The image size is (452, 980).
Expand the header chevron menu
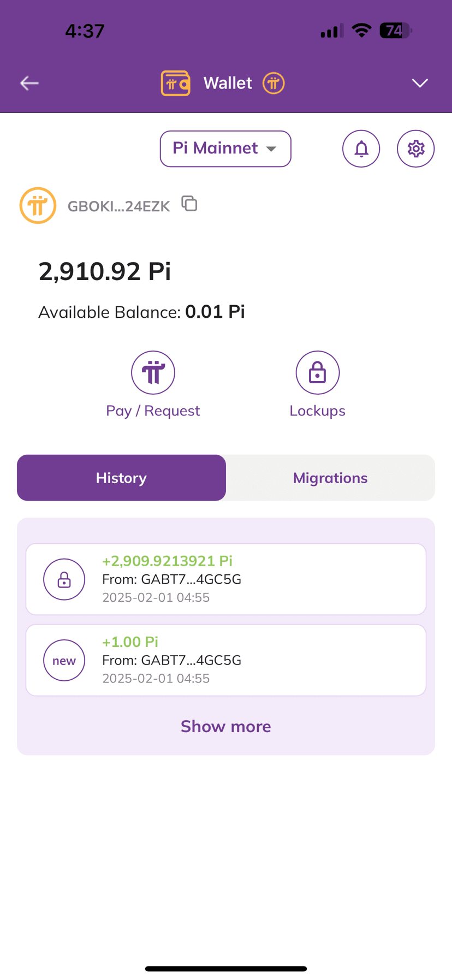(420, 83)
